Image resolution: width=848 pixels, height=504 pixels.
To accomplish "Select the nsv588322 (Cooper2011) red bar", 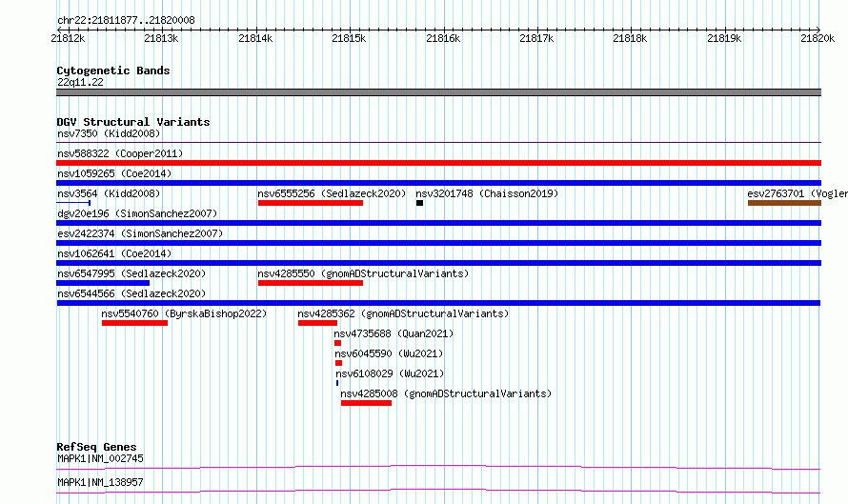I will [x=438, y=163].
